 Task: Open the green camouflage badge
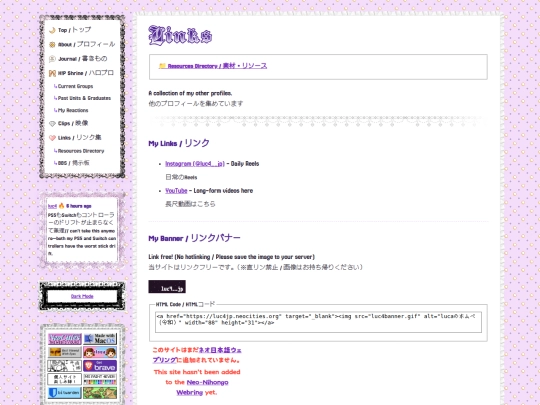[100, 393]
